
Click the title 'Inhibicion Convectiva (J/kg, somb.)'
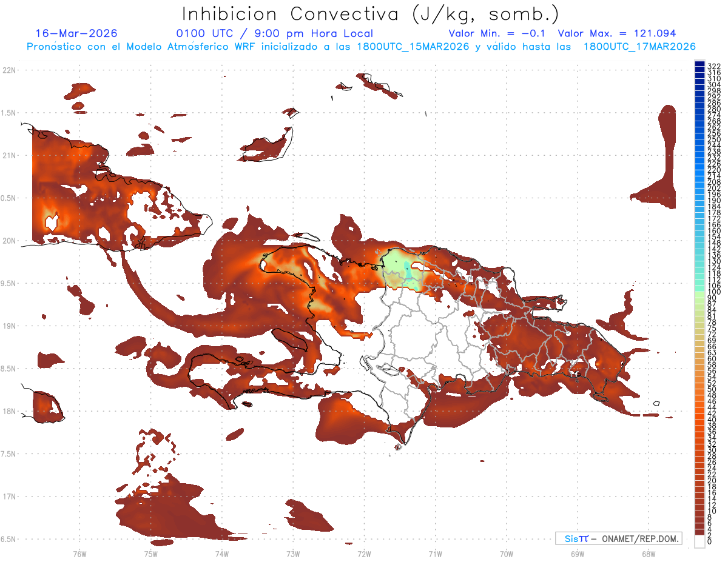point(371,14)
